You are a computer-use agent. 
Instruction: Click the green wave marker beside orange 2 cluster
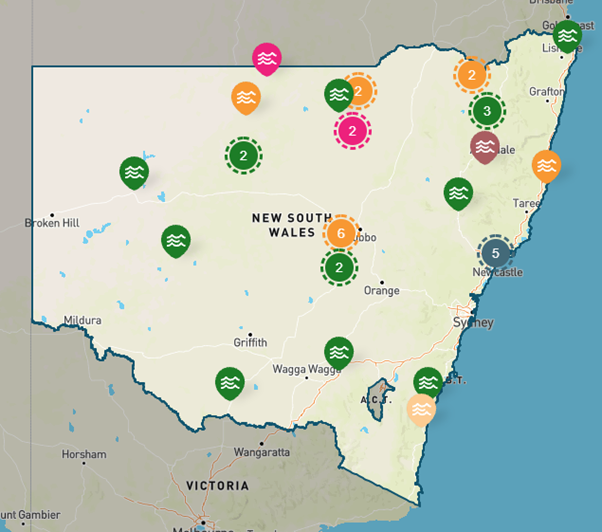click(338, 94)
